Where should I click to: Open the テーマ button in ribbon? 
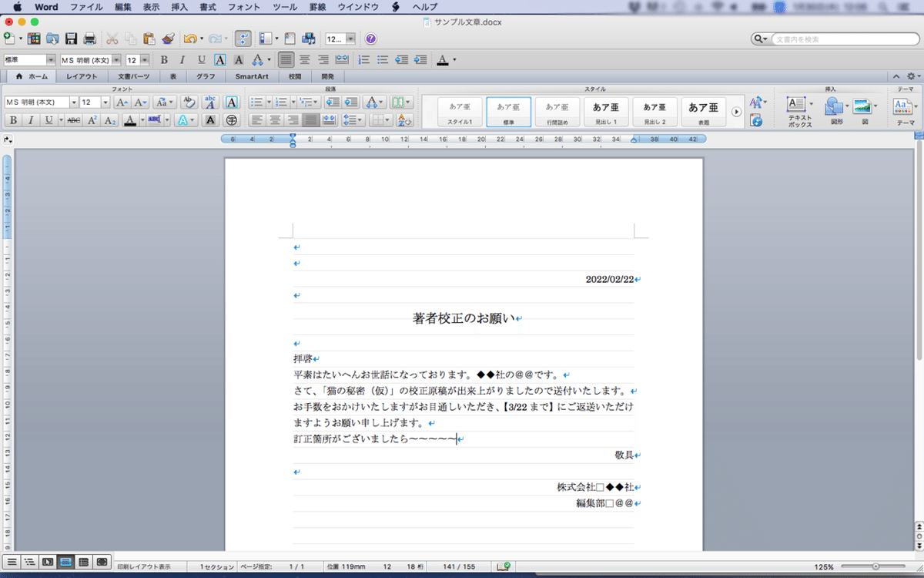pos(906,111)
